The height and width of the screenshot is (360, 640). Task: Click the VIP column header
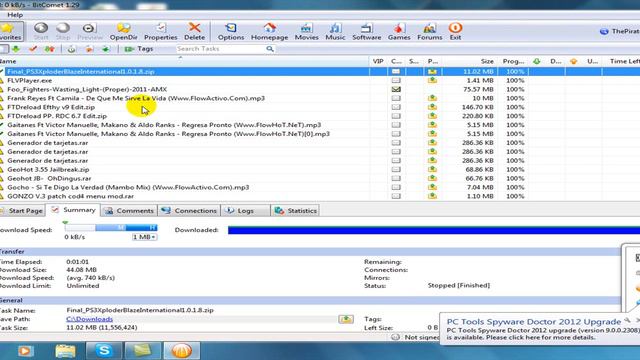tap(378, 61)
